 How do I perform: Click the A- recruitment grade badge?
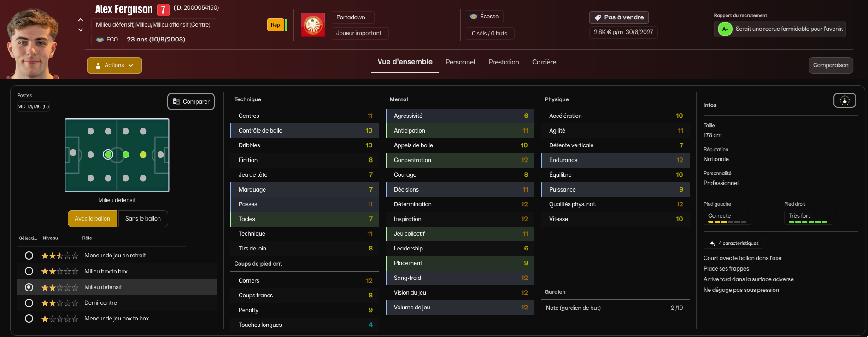(x=725, y=29)
